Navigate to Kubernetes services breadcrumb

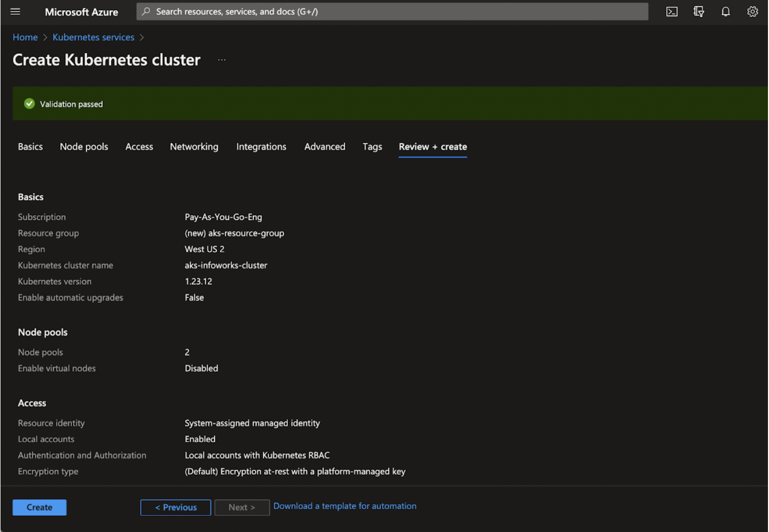click(x=94, y=37)
